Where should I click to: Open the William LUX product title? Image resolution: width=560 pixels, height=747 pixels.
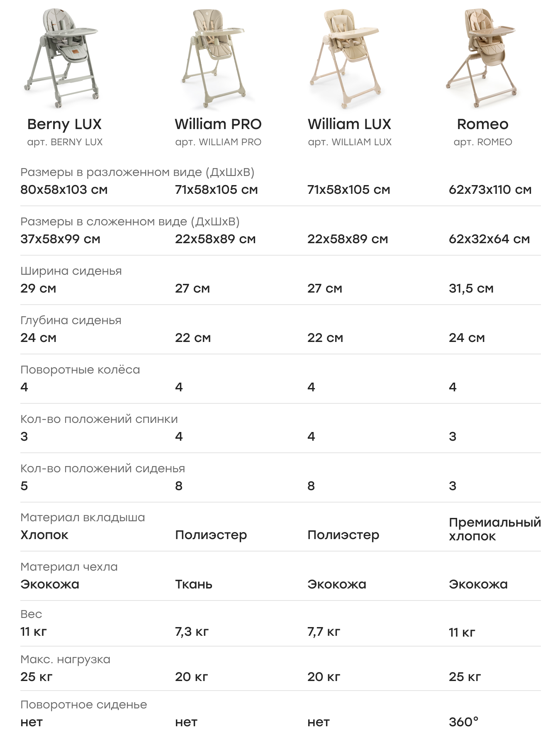pyautogui.click(x=349, y=124)
